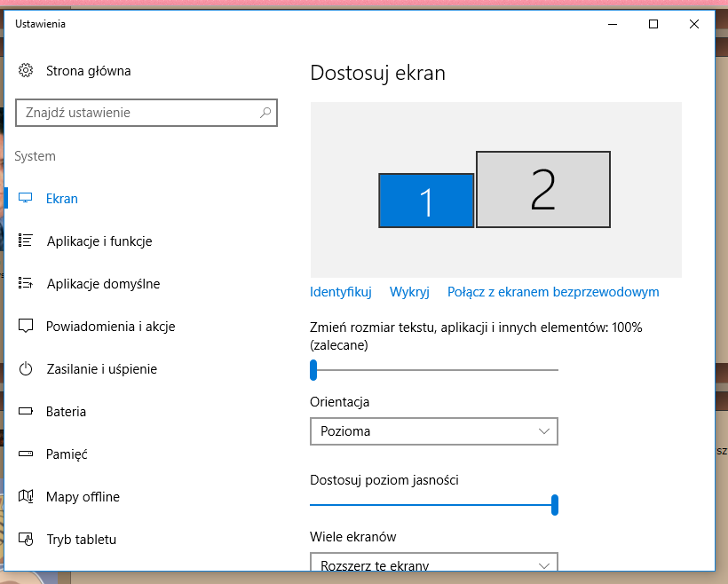Click search magnifier icon in Znajdź ustawienie

pyautogui.click(x=265, y=113)
